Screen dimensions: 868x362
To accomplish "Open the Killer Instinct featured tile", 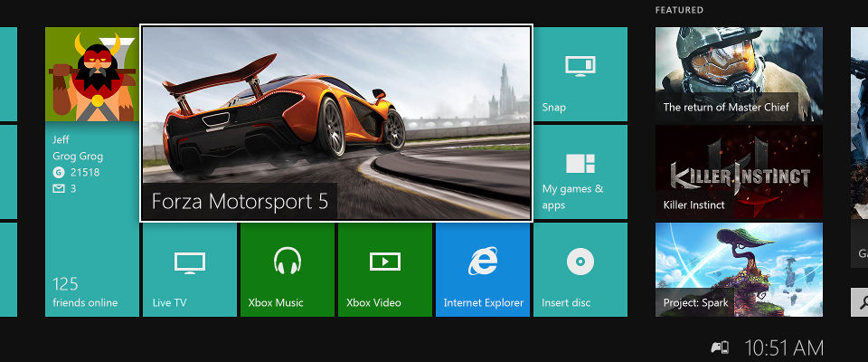I will click(739, 172).
